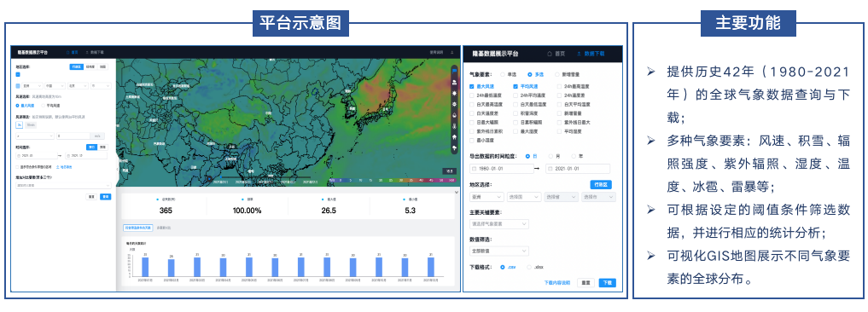Select the snow depth layer icon on map toolbar
This screenshot has width=868, height=312.
click(x=454, y=83)
